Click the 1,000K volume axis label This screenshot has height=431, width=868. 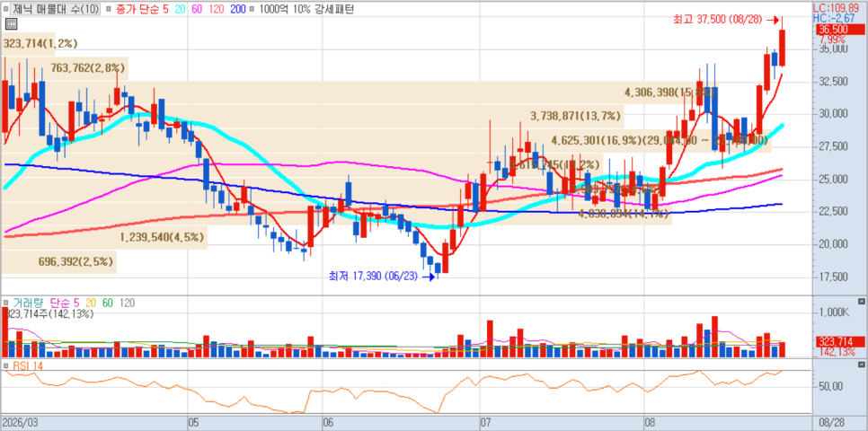(834, 312)
